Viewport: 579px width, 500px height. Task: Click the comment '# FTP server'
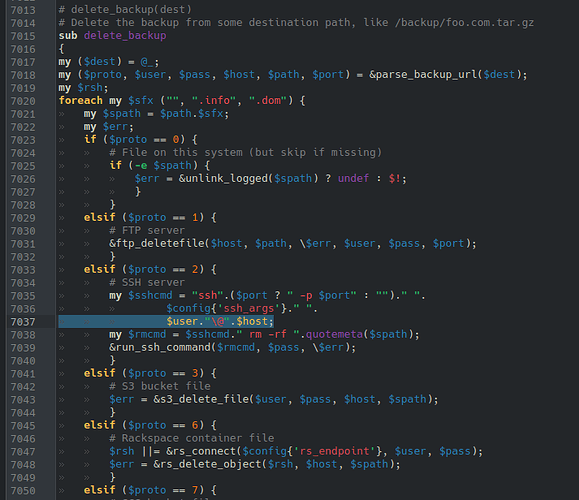click(147, 230)
